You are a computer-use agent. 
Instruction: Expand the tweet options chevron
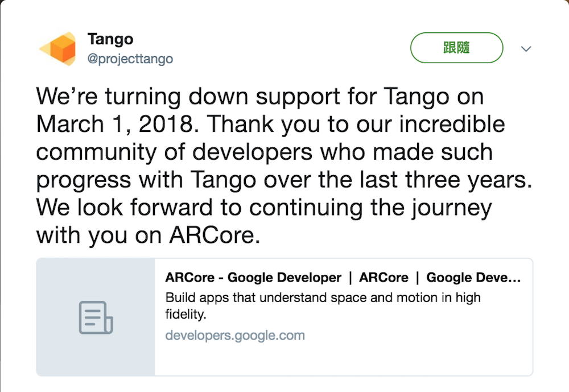[526, 49]
